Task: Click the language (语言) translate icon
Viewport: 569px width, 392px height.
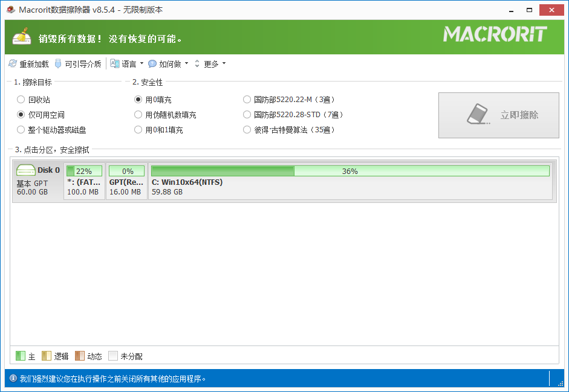Action: (x=115, y=64)
